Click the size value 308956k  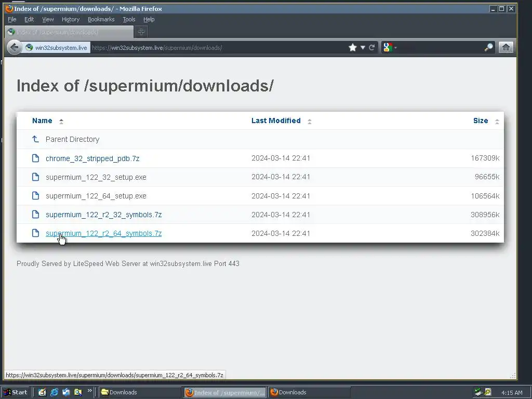click(485, 215)
